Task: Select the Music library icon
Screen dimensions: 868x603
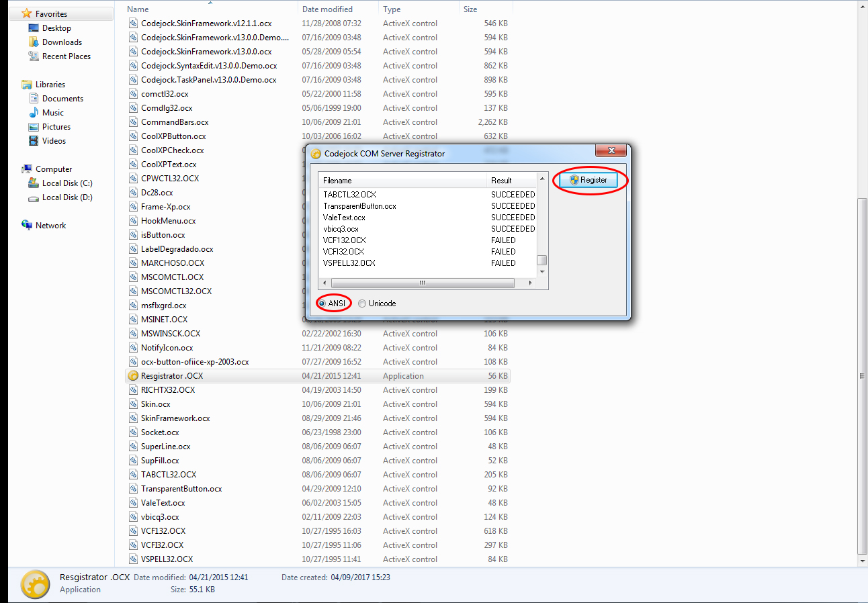Action: pyautogui.click(x=34, y=113)
